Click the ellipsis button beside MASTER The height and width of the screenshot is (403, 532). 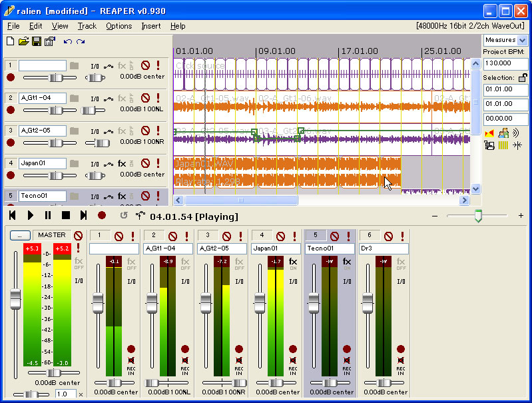point(20,235)
